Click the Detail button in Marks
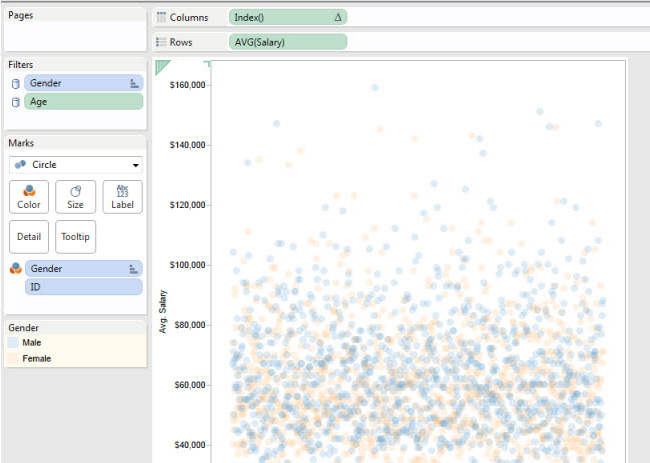 coord(29,237)
